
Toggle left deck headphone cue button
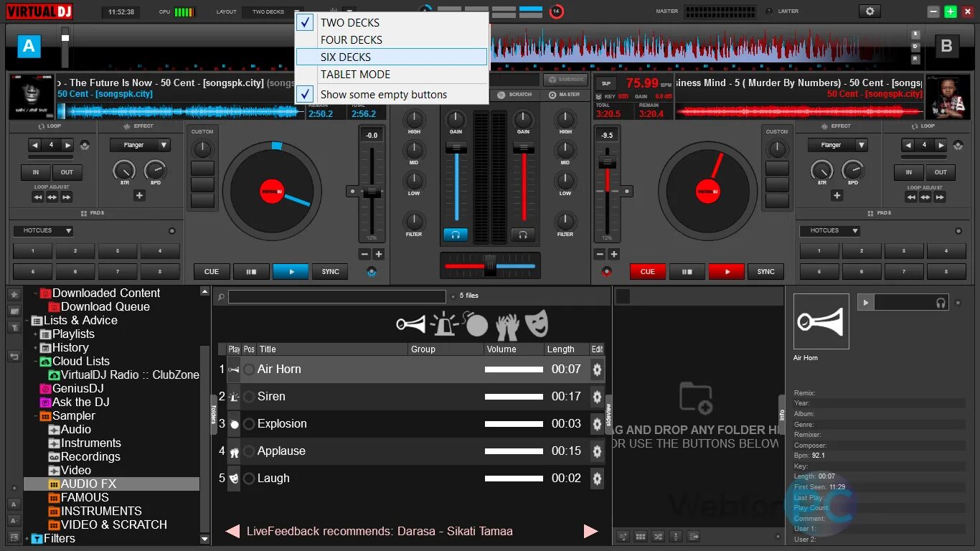coord(456,235)
